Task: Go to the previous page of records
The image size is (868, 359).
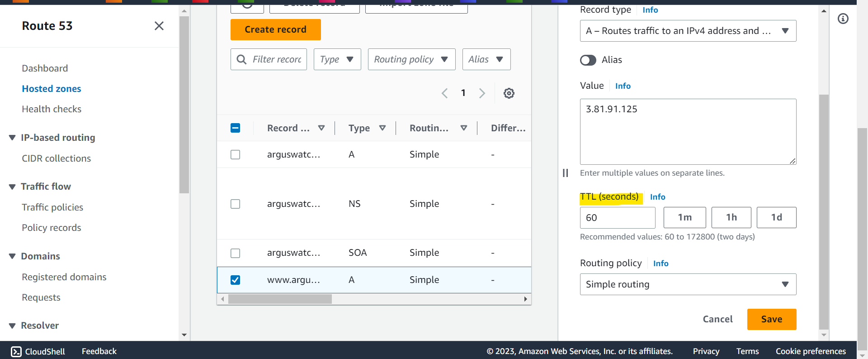Action: (445, 93)
